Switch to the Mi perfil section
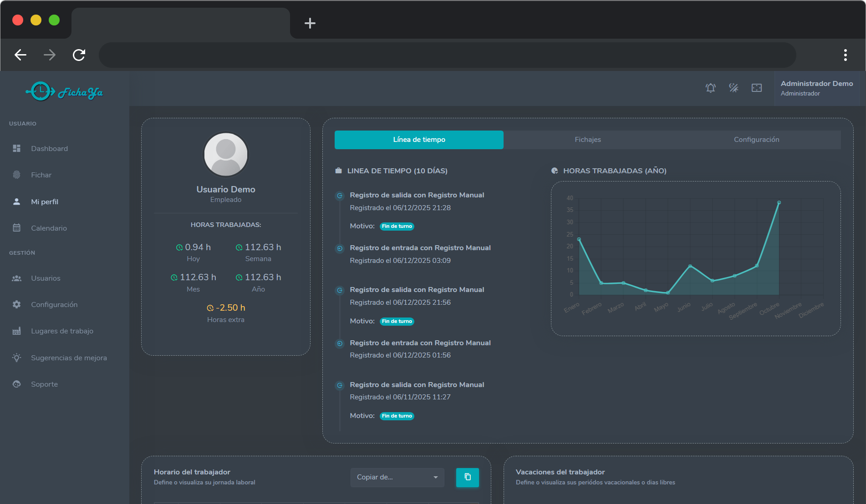Viewport: 866px width, 504px height. [x=45, y=202]
